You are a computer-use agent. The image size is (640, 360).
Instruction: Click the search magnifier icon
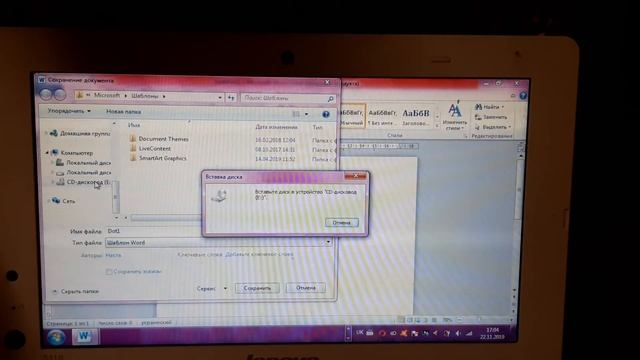point(330,99)
